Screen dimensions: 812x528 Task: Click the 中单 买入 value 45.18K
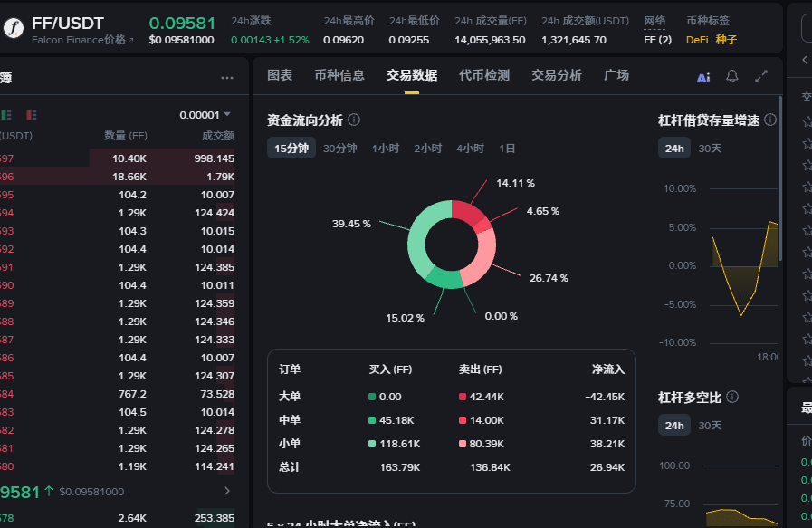(396, 420)
